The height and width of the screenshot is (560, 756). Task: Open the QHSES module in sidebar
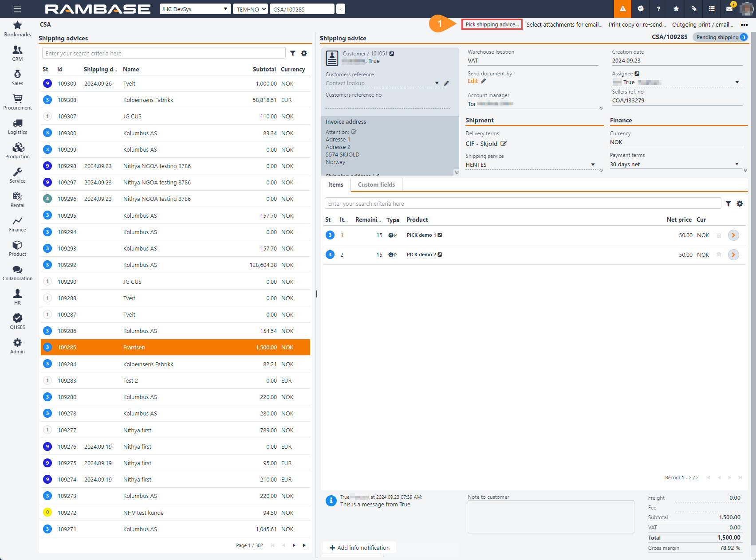click(17, 321)
